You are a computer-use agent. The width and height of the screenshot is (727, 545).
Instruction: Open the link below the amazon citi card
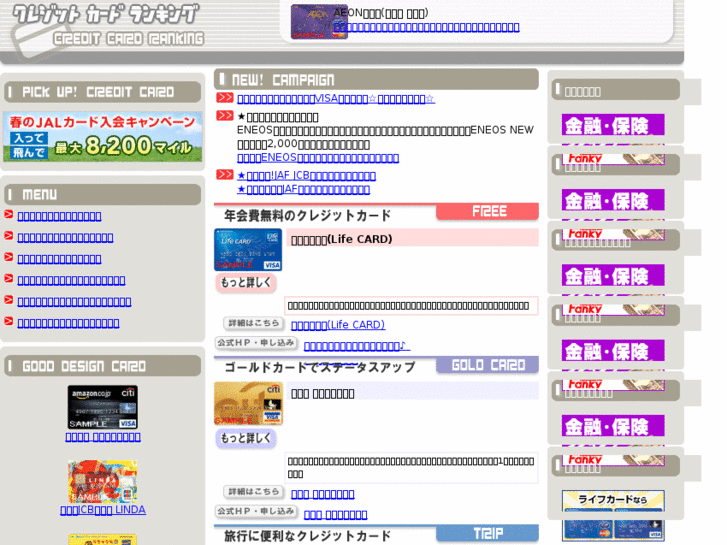103,437
